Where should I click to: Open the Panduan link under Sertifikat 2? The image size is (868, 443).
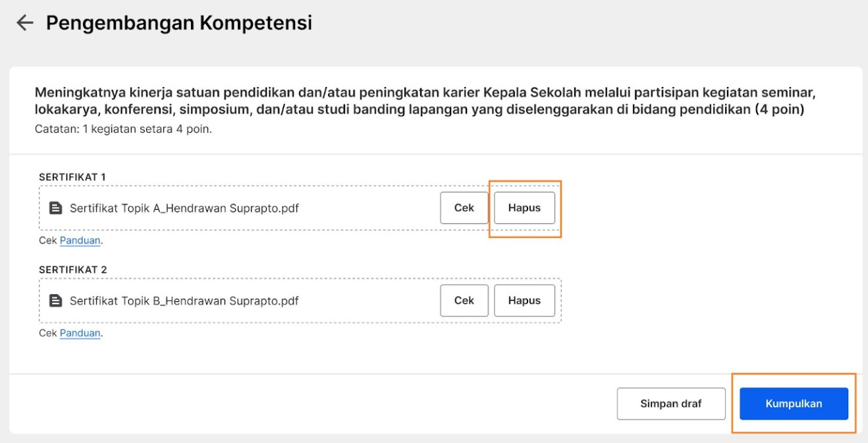(x=80, y=333)
